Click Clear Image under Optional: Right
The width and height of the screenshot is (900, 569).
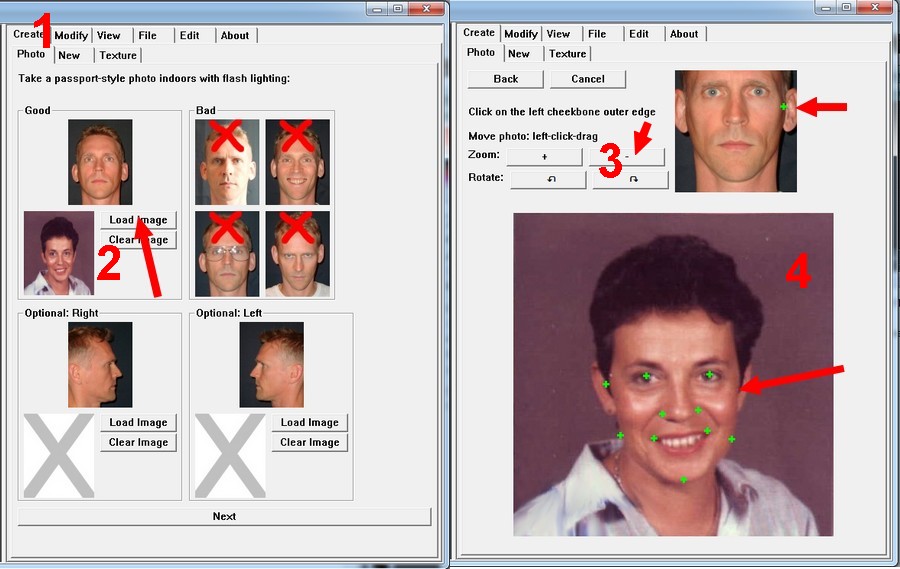tap(138, 443)
